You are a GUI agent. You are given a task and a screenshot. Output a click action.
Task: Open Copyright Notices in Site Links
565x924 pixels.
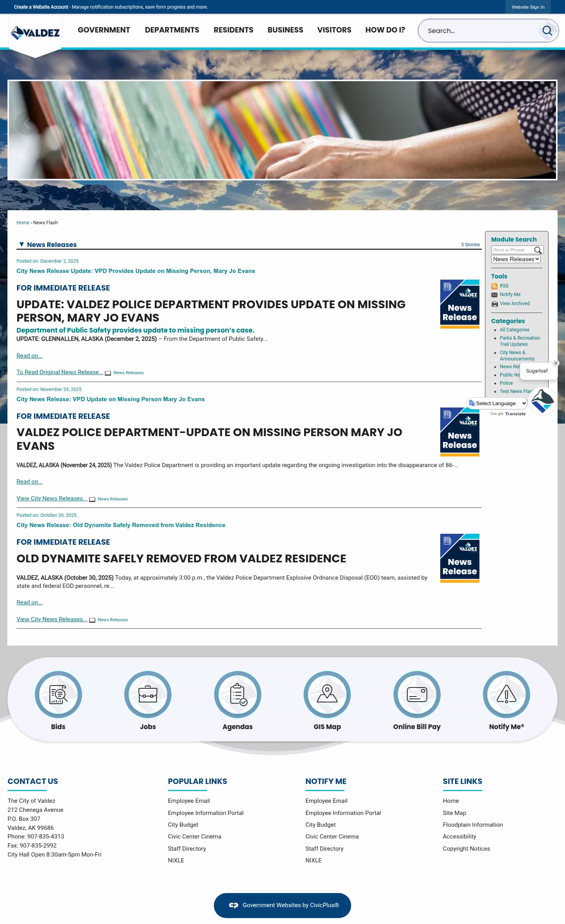(x=467, y=849)
